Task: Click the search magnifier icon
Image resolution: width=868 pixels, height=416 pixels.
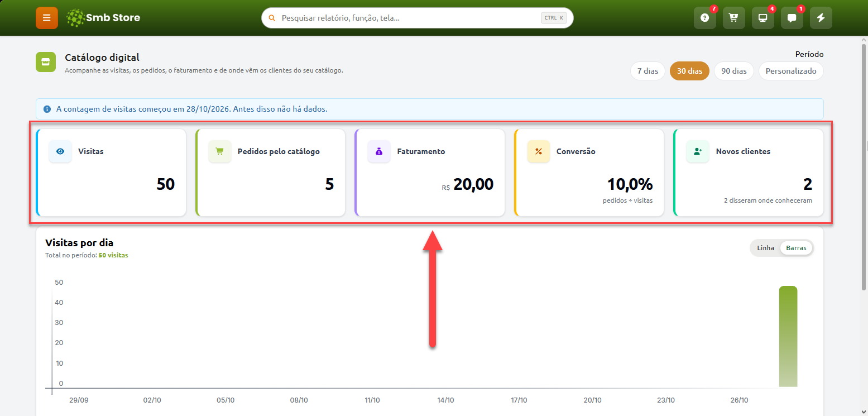Action: point(272,18)
